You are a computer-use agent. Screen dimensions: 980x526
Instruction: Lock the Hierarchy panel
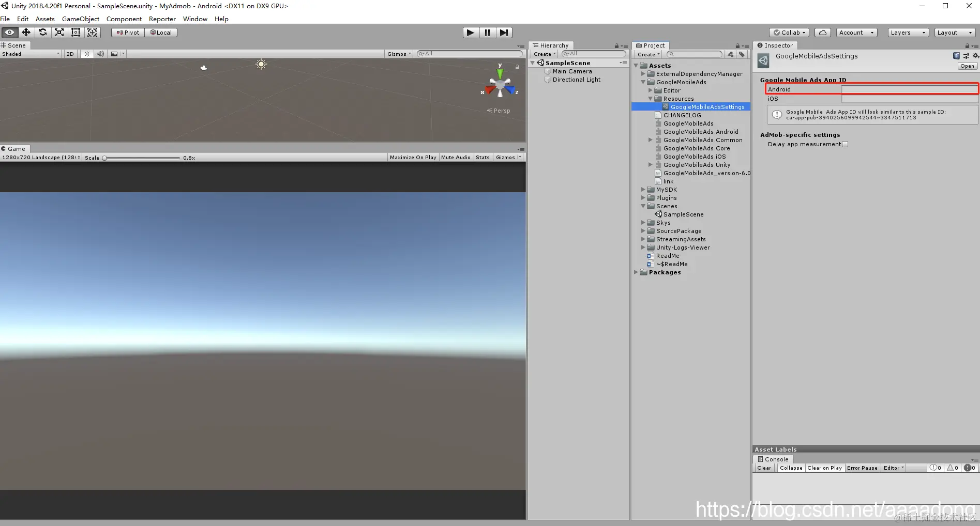coord(616,46)
